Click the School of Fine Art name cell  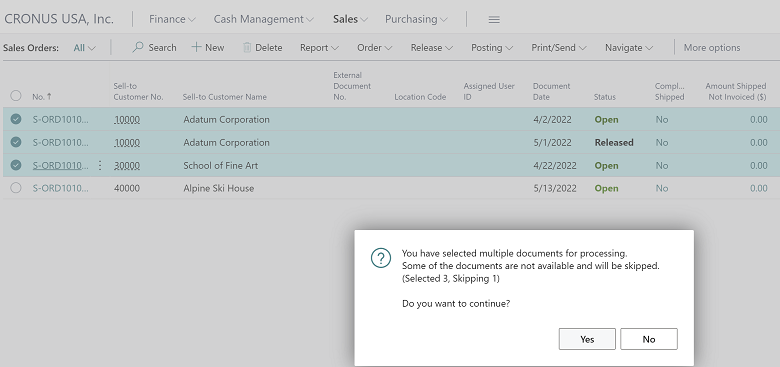click(220, 166)
